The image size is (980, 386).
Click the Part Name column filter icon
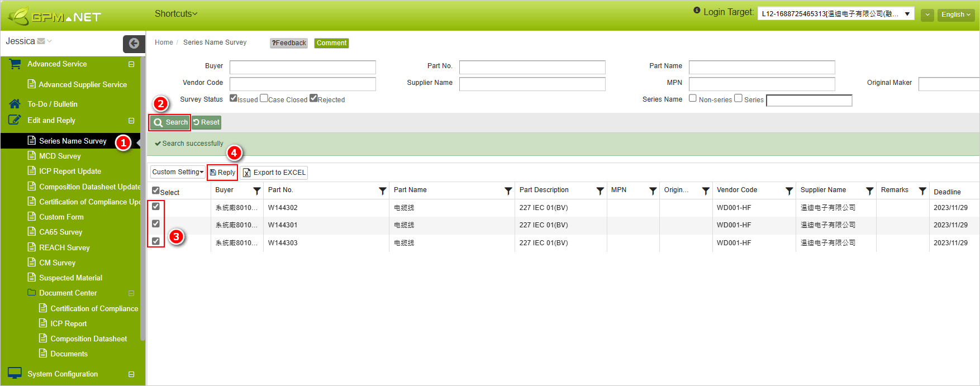pyautogui.click(x=508, y=191)
